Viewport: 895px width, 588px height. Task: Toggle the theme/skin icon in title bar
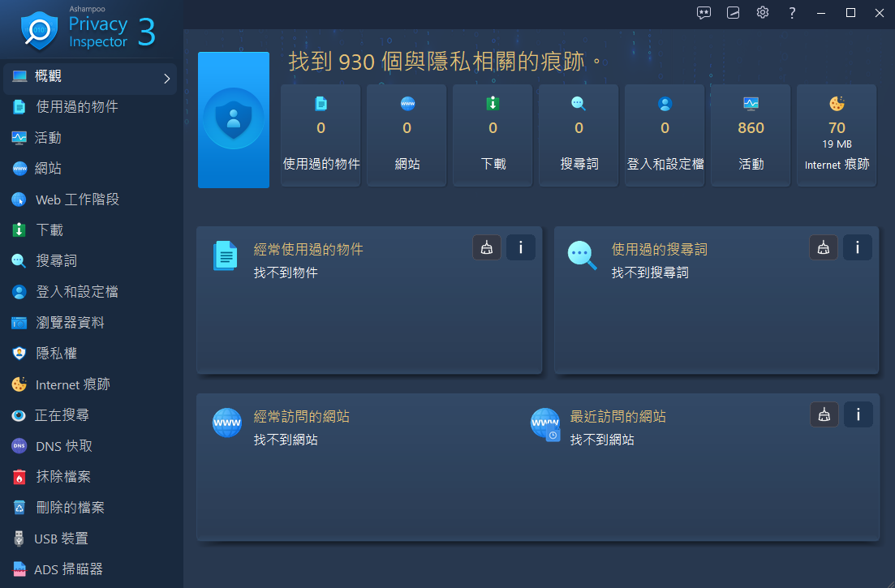734,12
